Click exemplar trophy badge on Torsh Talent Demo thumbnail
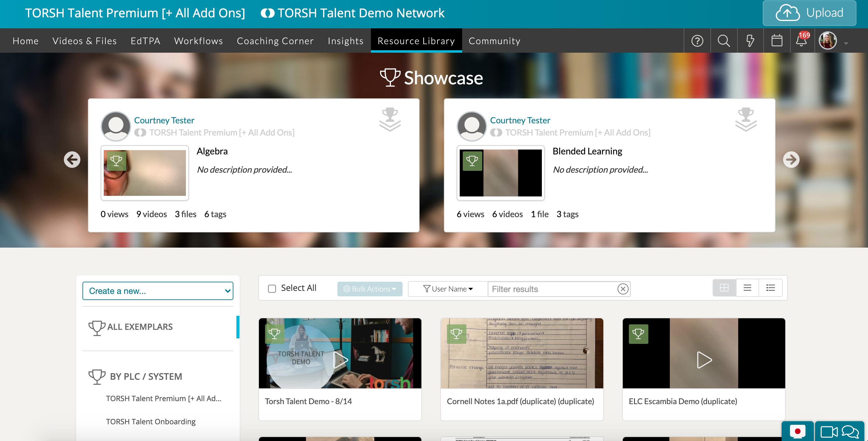This screenshot has width=868, height=441. click(274, 334)
